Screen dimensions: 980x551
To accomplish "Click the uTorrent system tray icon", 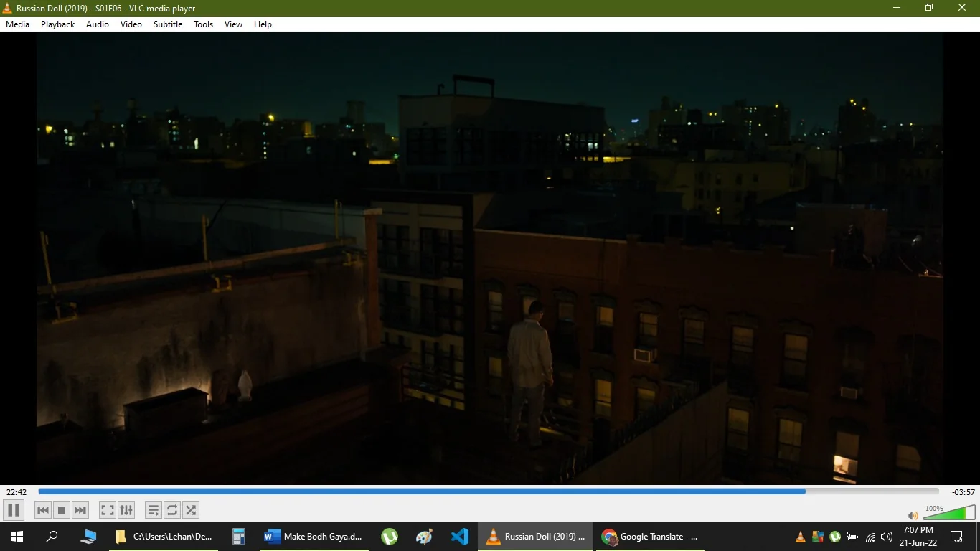I will [835, 537].
